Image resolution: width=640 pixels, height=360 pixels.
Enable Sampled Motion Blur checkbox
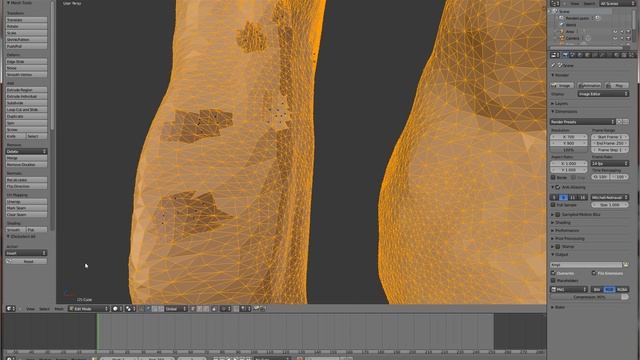[x=558, y=214]
